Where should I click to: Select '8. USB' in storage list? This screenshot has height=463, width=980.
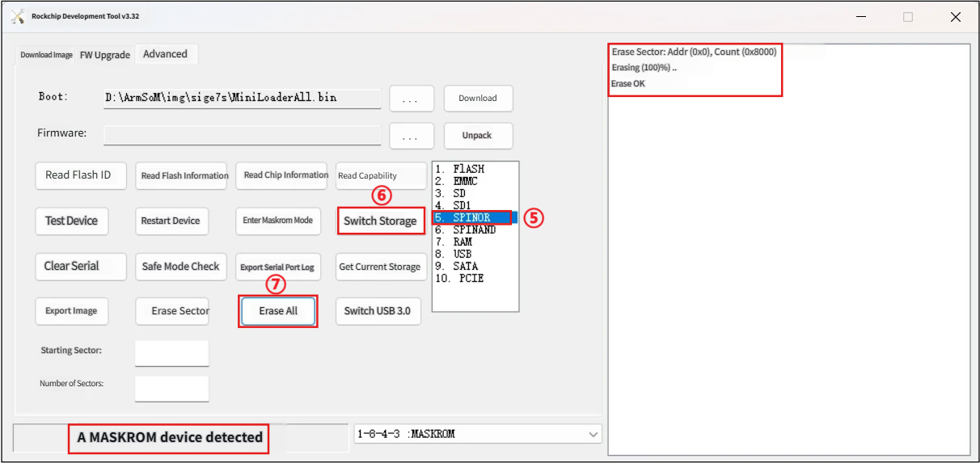[475, 254]
